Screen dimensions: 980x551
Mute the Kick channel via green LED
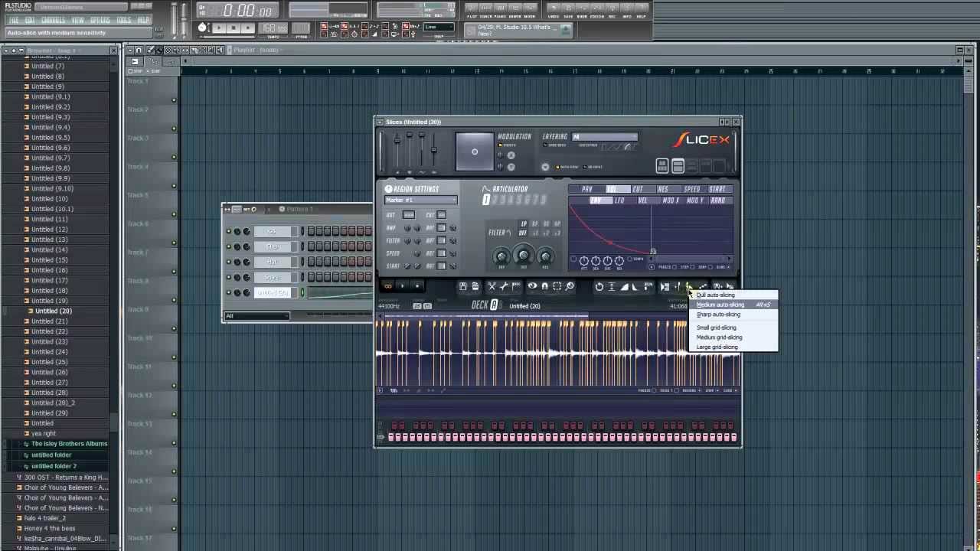(x=229, y=231)
